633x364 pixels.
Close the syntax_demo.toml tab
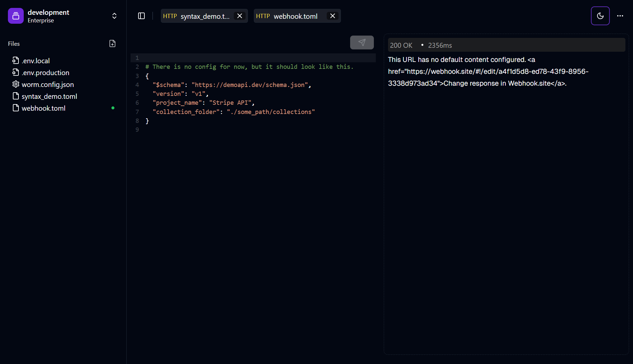pos(240,16)
